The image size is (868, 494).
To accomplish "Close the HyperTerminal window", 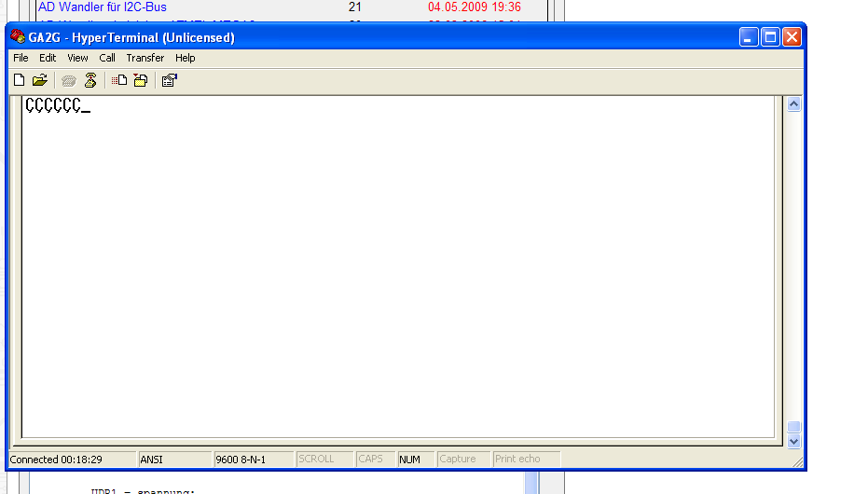I will pos(792,37).
